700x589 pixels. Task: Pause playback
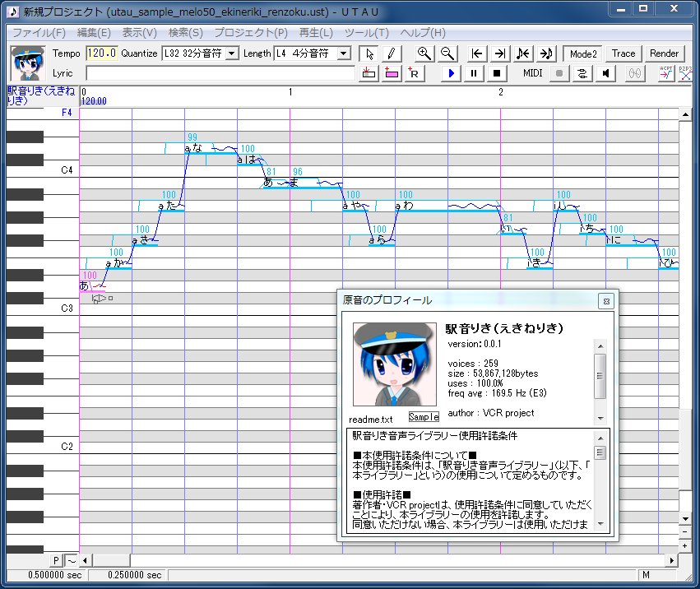click(474, 73)
